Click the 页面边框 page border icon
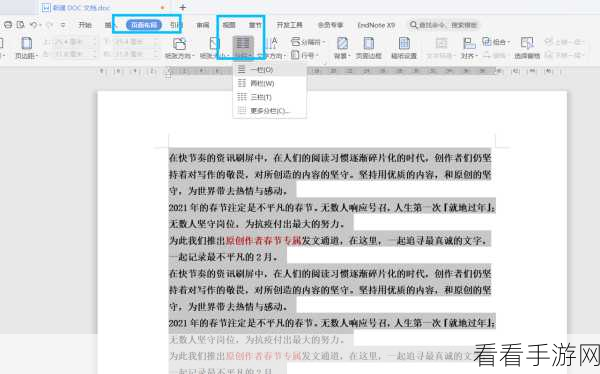 click(368, 48)
